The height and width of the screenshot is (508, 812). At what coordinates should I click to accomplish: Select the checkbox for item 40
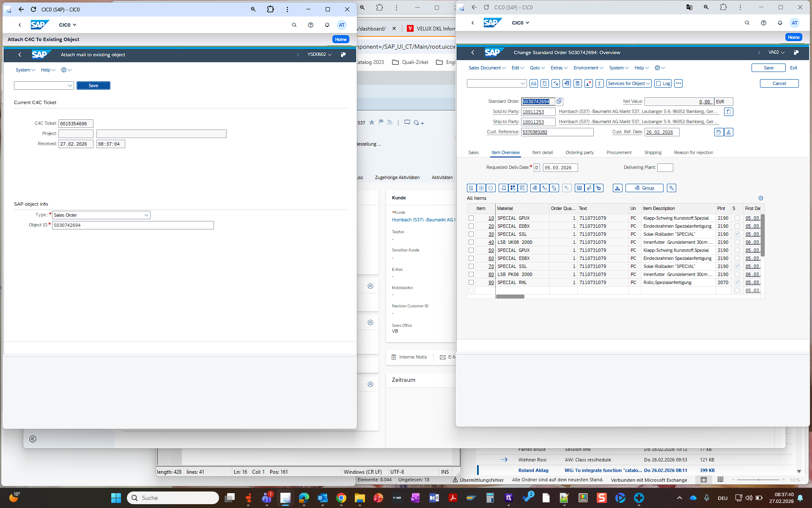tap(471, 242)
